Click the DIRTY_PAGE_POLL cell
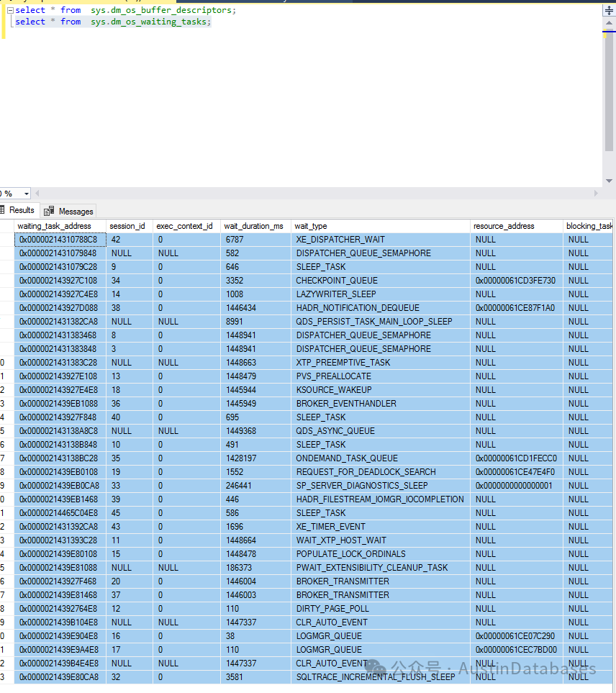 pos(381,610)
